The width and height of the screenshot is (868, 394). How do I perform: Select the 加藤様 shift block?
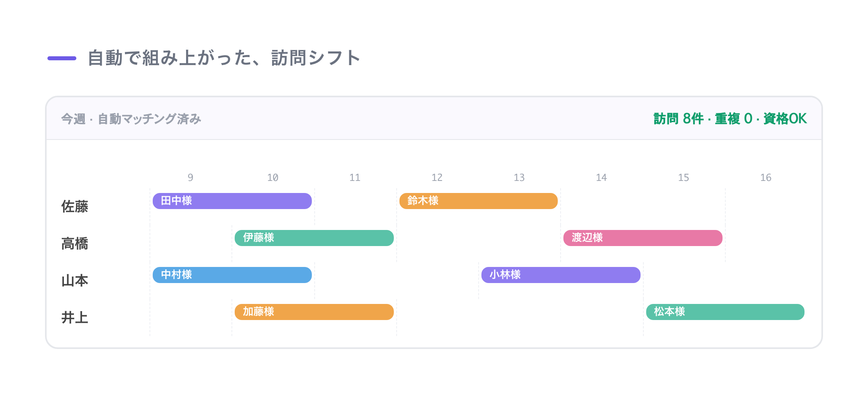click(x=314, y=312)
